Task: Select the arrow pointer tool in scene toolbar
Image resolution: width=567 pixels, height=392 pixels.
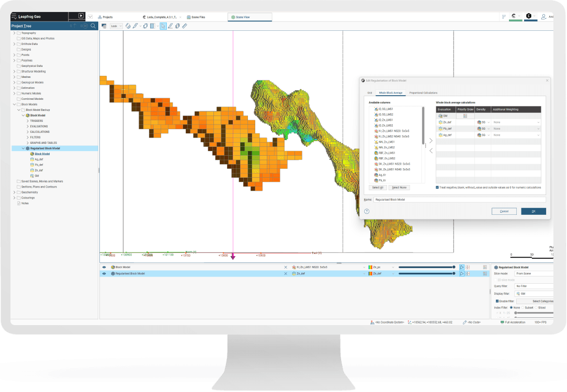Action: [x=163, y=26]
